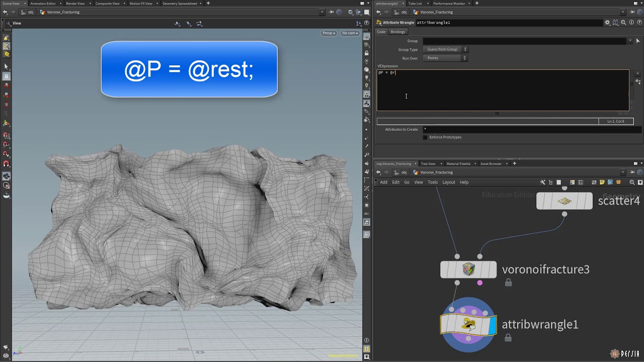The height and width of the screenshot is (362, 644).
Task: Open the Geometry Spreadsheet tab
Action: [x=180, y=4]
